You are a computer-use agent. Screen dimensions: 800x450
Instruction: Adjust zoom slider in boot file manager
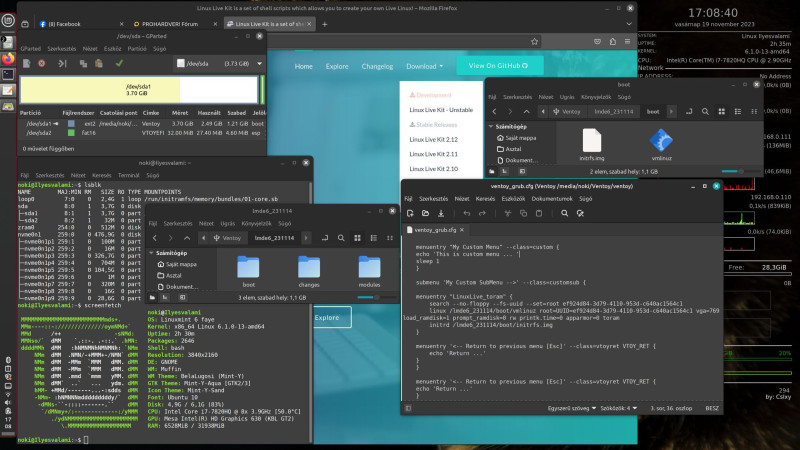pos(739,171)
